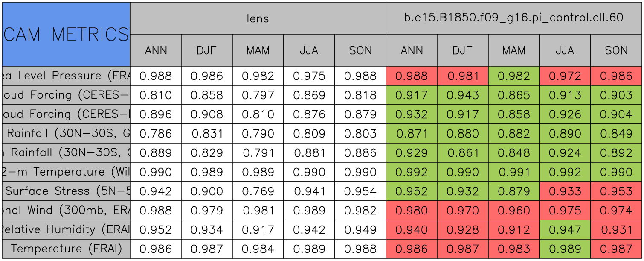Select the Sea Level Pressure row label
644x261 pixels.
click(x=66, y=76)
